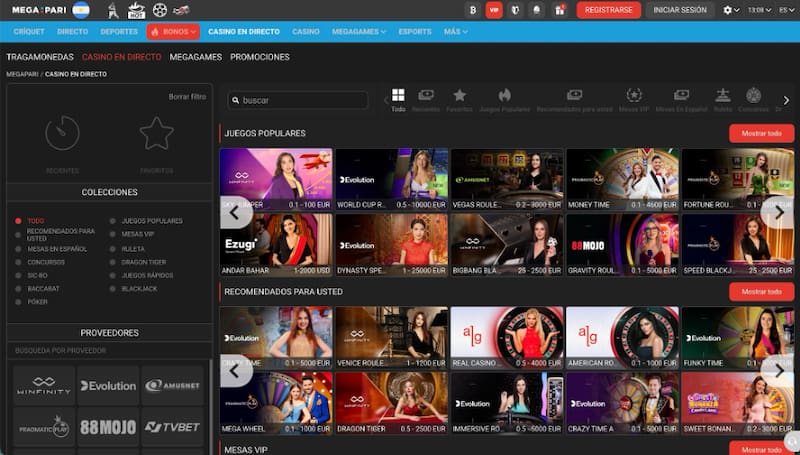The image size is (800, 455).
Task: Expand the Bonos dropdown
Action: tap(173, 32)
